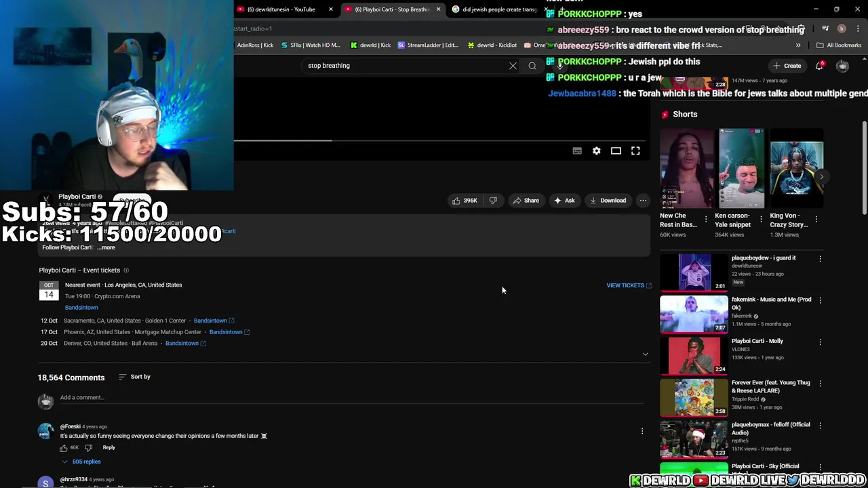Open fakemink Music and Me video

[694, 314]
